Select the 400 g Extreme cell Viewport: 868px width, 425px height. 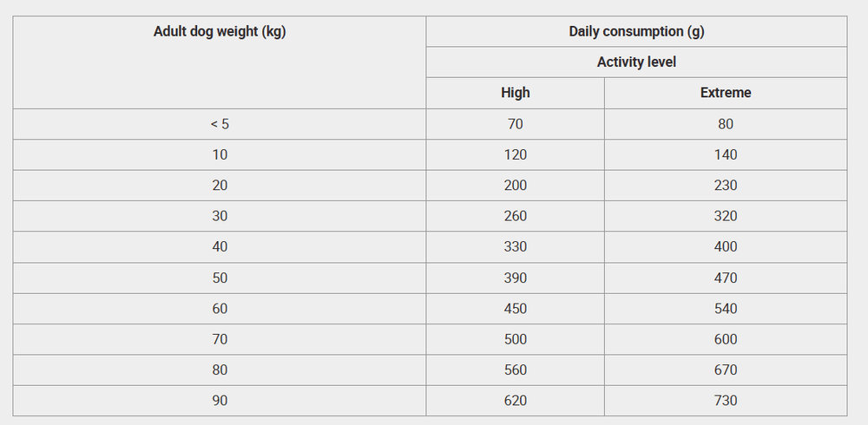coord(726,247)
